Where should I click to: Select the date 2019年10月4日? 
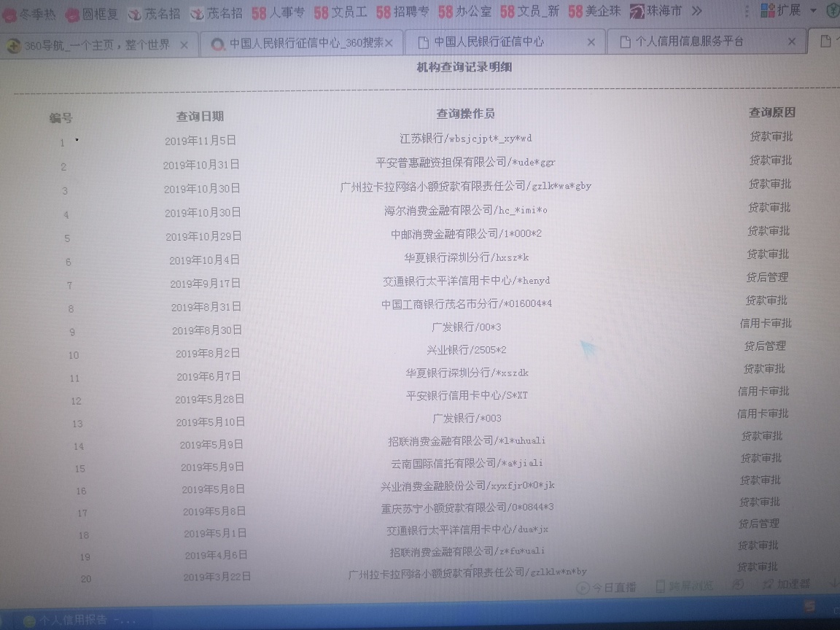pos(205,260)
